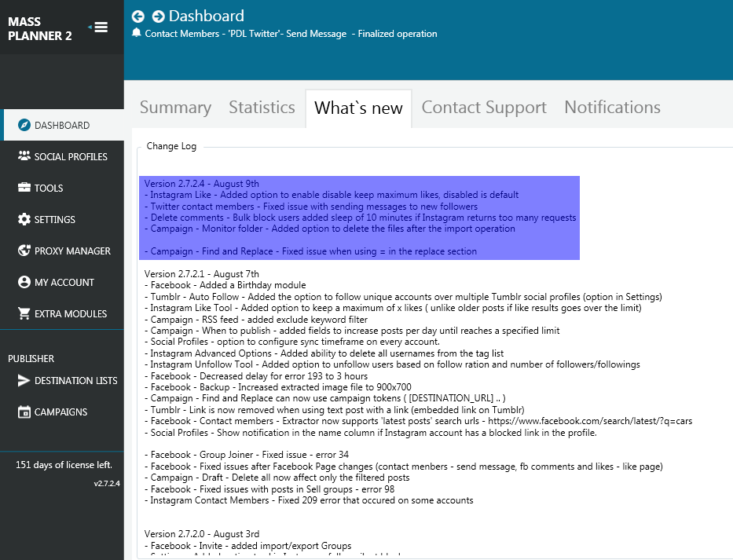Click the Proxy Manager globe icon

(x=24, y=251)
